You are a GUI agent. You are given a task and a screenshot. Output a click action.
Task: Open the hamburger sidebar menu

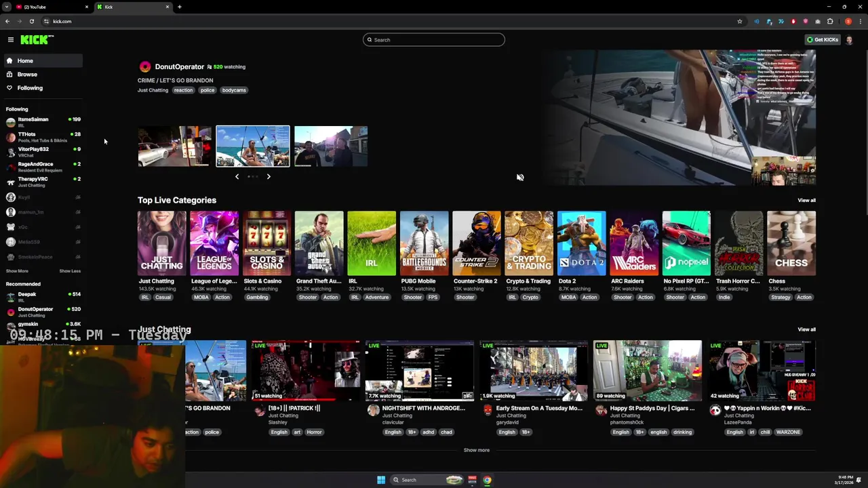tap(10, 40)
